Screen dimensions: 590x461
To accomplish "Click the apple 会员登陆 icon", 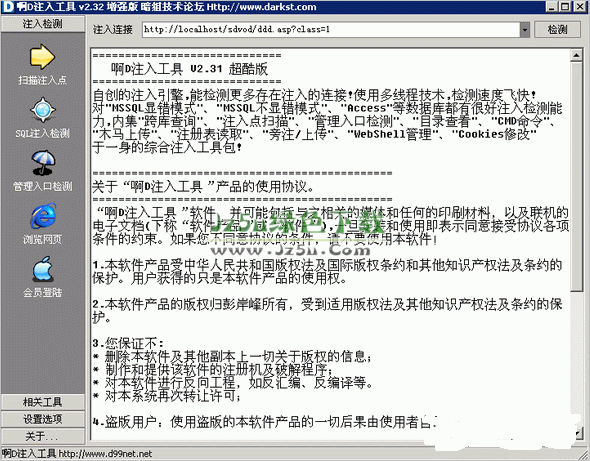I will pyautogui.click(x=43, y=269).
